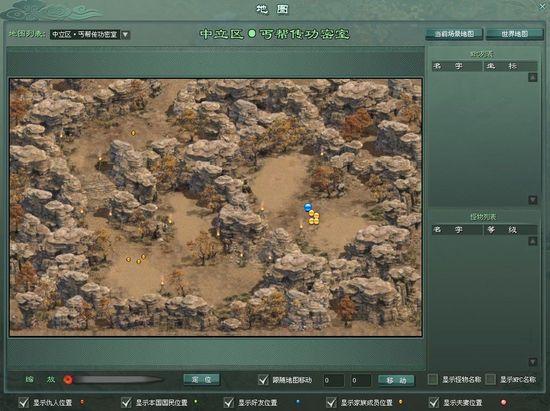550x411 pixels.
Task: Click the zoom slider track
Action: (x=119, y=380)
